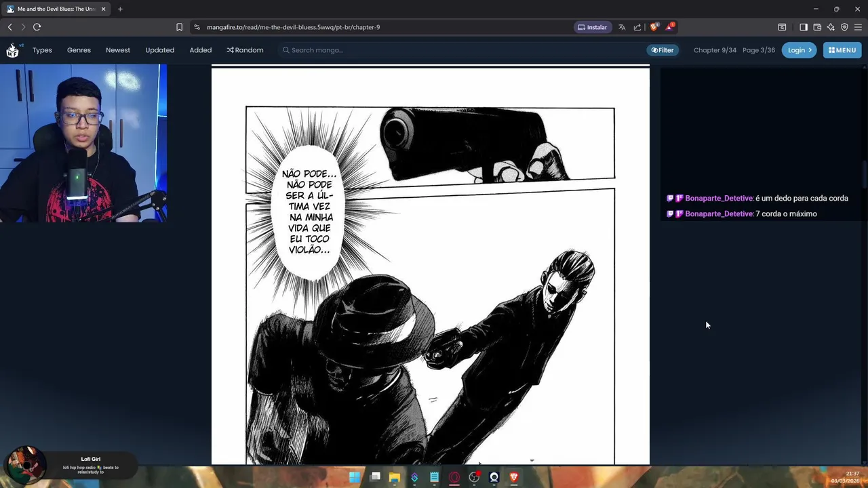Click the browser forward arrow

[x=23, y=27]
